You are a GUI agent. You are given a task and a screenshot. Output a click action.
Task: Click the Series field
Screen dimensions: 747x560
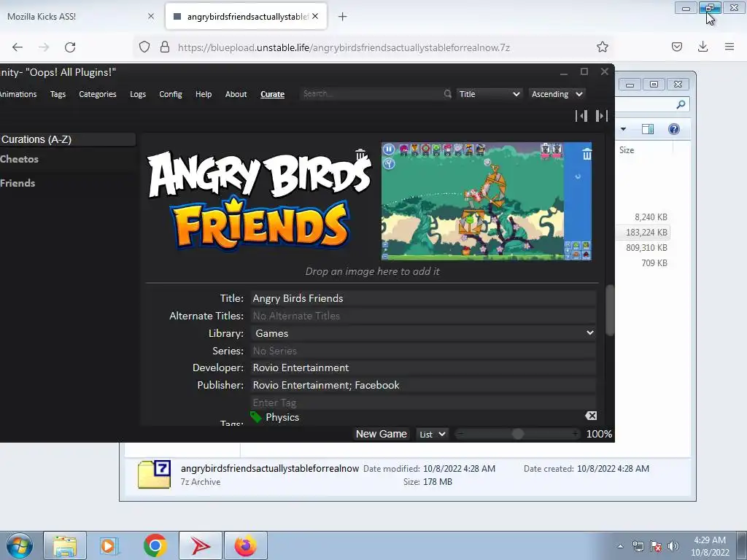(424, 351)
